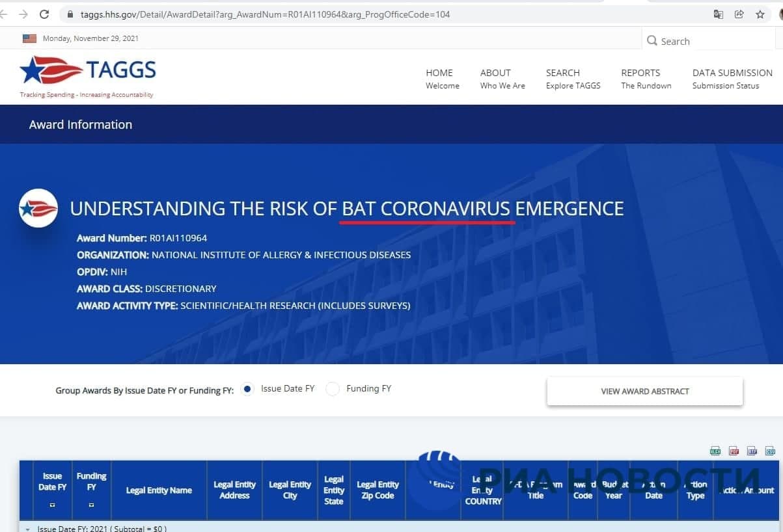Open the SEARCH Explore TAGGS menu
Viewport: 783px width, 532px height.
573,78
